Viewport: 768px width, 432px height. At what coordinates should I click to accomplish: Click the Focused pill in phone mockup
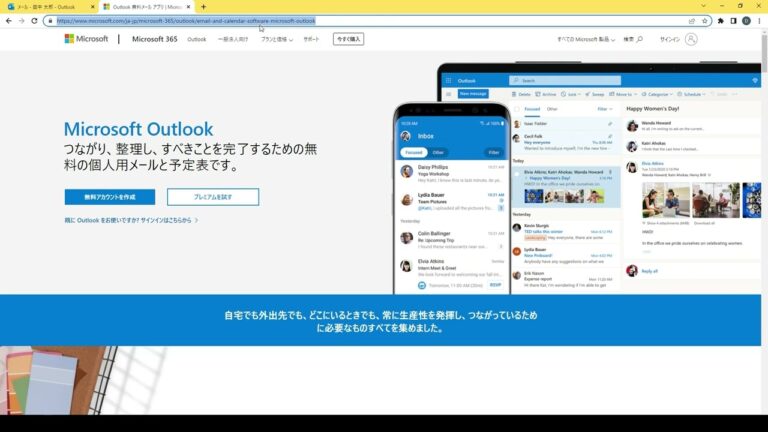[413, 152]
